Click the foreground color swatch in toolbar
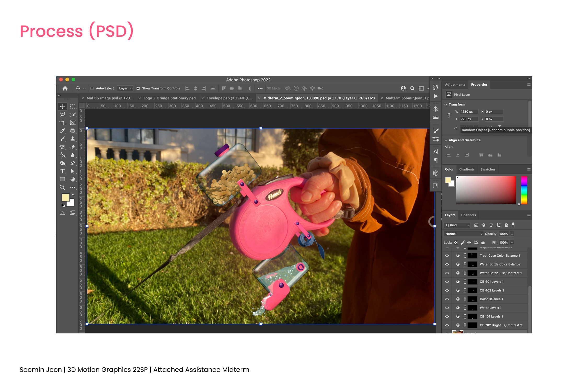 coord(65,197)
